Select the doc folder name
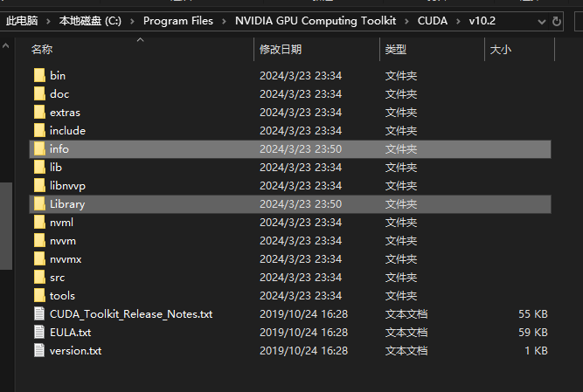Viewport: 583px width, 392px height. click(59, 94)
